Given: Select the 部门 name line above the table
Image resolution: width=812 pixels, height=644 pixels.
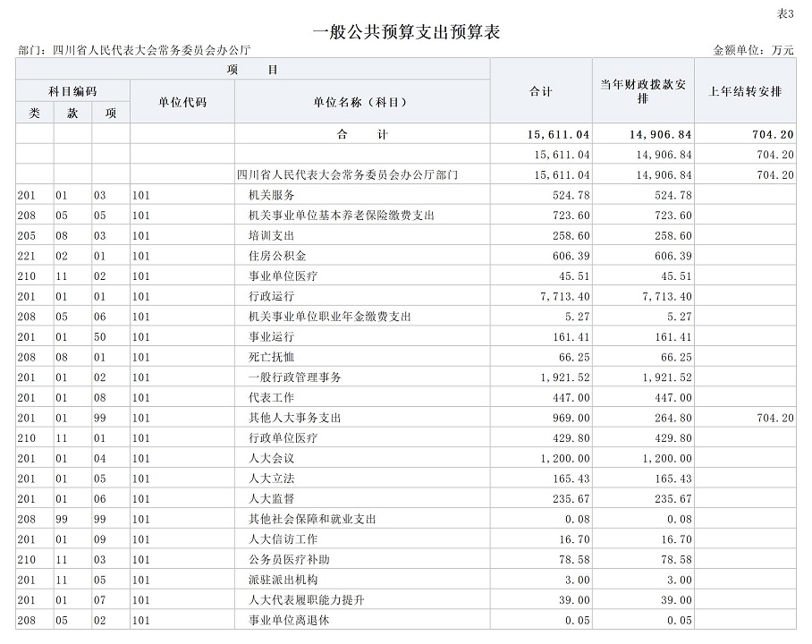Looking at the screenshot, I should pos(134,50).
